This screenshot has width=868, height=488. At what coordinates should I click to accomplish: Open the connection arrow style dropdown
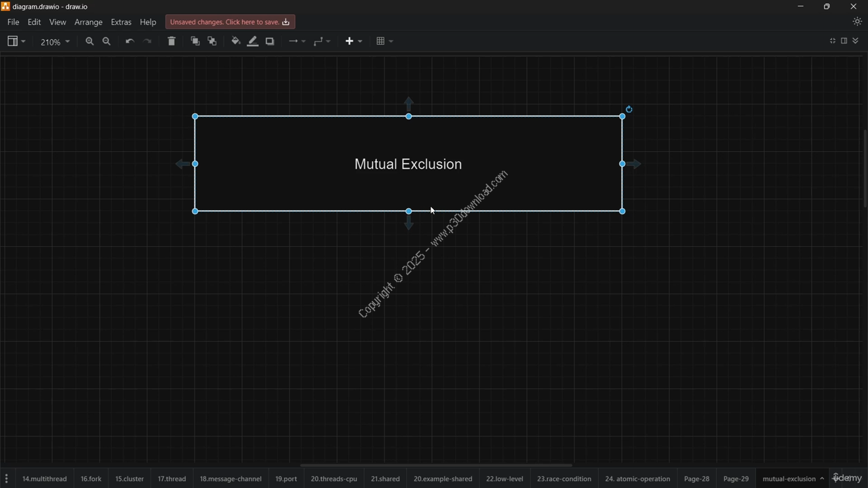(x=296, y=41)
